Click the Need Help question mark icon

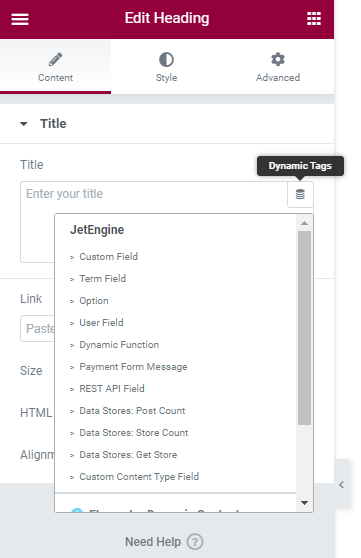click(195, 542)
